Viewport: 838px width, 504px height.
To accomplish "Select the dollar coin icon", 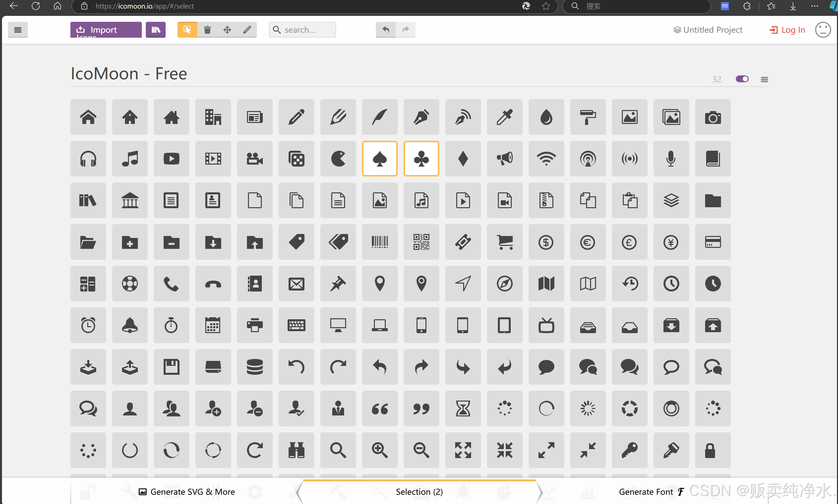I will [x=546, y=242].
